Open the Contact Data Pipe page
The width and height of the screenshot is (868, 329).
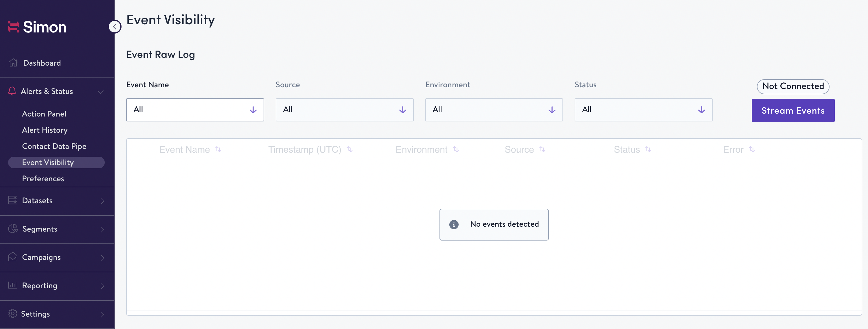click(x=54, y=146)
